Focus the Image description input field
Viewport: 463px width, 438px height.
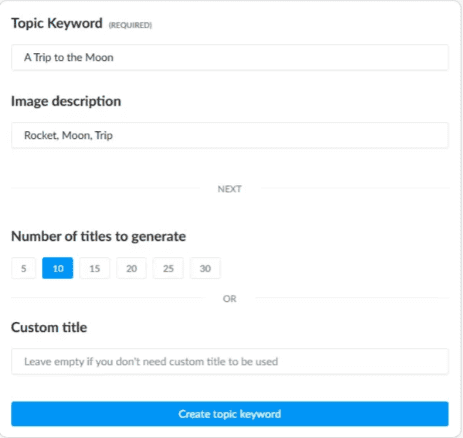(230, 135)
